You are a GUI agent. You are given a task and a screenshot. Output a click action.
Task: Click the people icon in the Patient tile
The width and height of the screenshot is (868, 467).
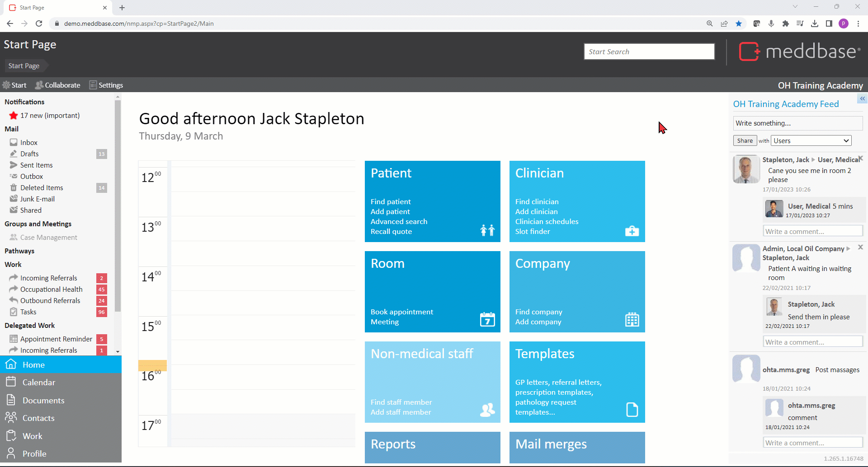[x=487, y=230]
